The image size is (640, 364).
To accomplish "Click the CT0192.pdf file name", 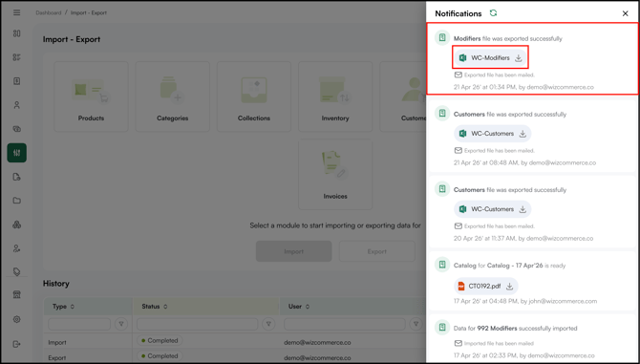I will pyautogui.click(x=484, y=286).
